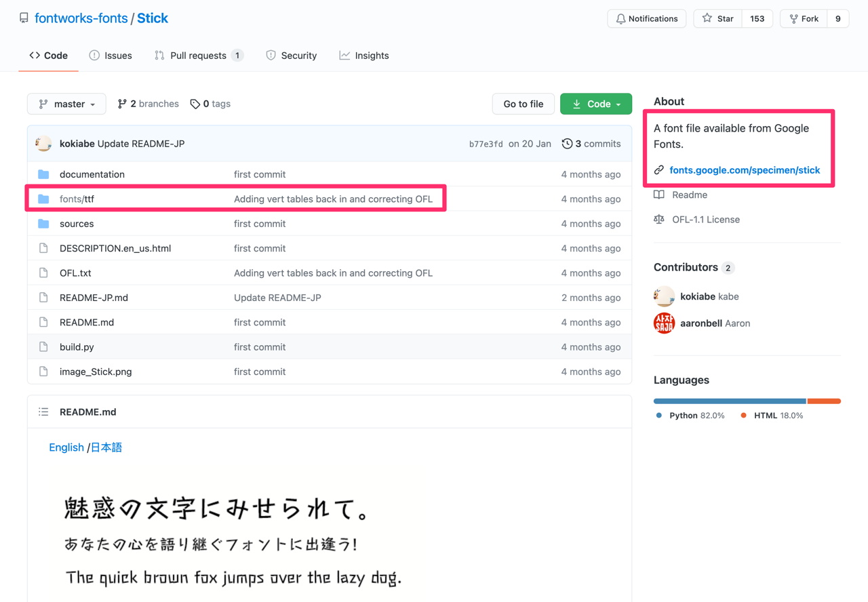Click the Python segment of language bar
The image size is (868, 602).
tap(730, 401)
